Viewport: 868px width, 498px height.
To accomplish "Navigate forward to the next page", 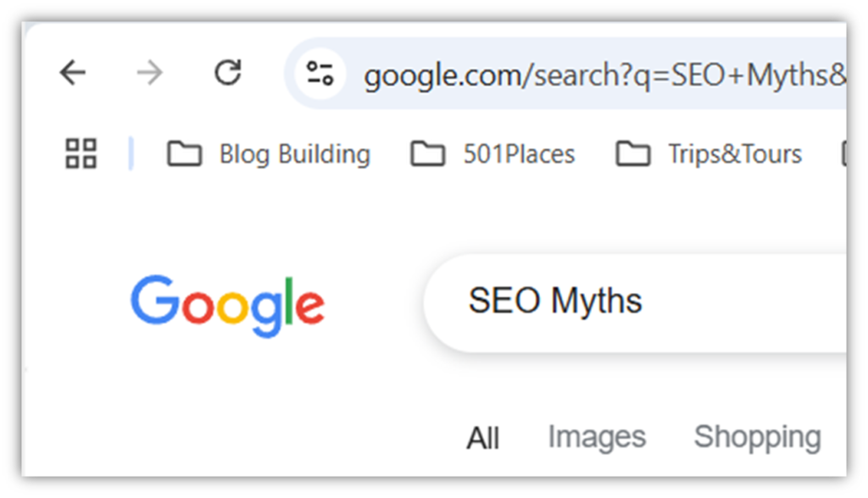I will [x=149, y=73].
